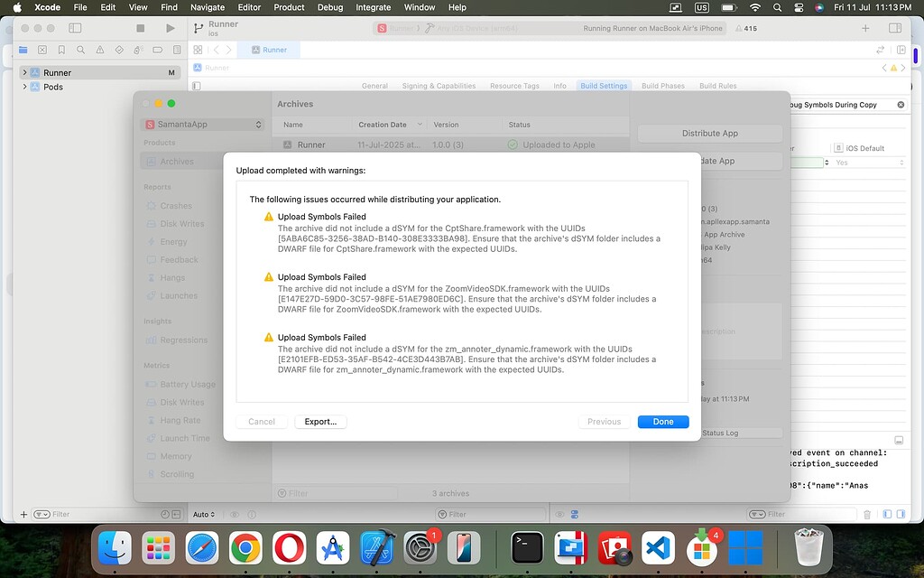Open the Debug menu in the menu bar

coord(330,7)
